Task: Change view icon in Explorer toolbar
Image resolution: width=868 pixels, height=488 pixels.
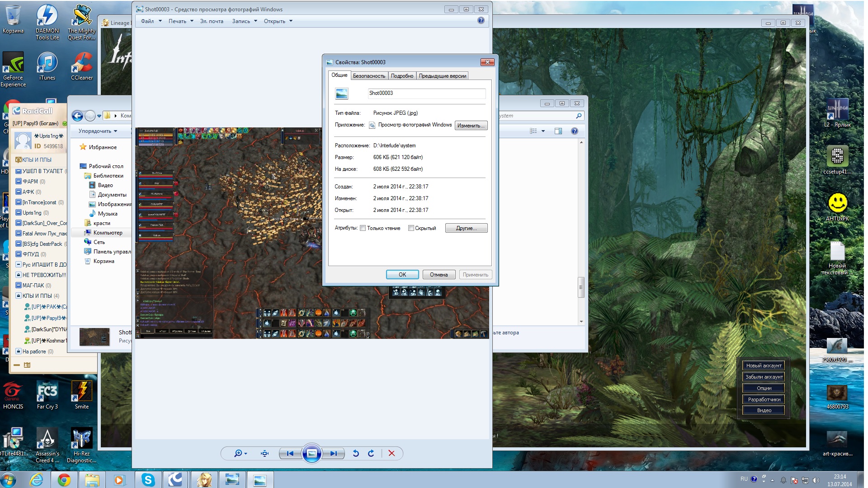Action: [533, 131]
